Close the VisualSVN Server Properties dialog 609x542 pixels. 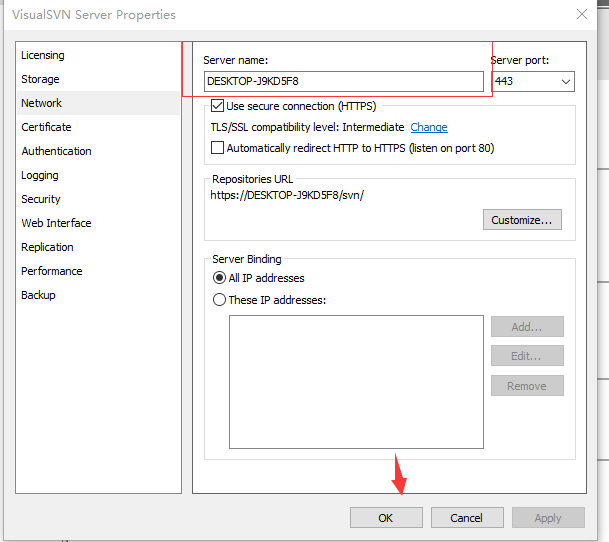click(x=581, y=14)
